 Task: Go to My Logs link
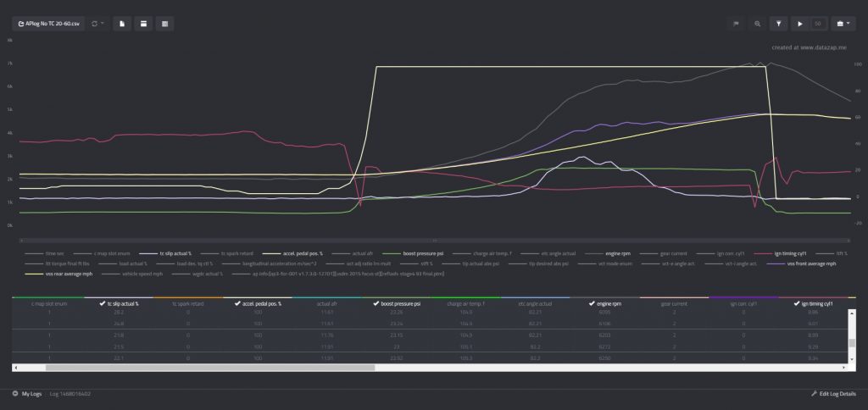click(x=32, y=394)
